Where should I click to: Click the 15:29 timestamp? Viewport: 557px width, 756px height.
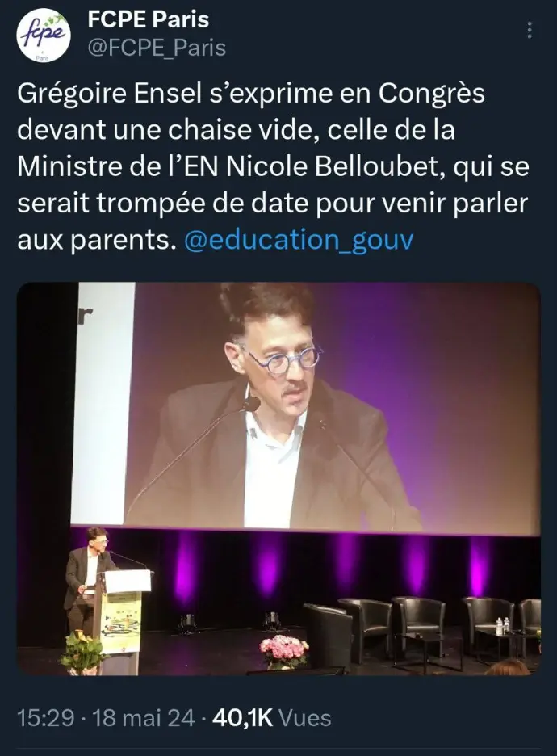click(x=46, y=718)
